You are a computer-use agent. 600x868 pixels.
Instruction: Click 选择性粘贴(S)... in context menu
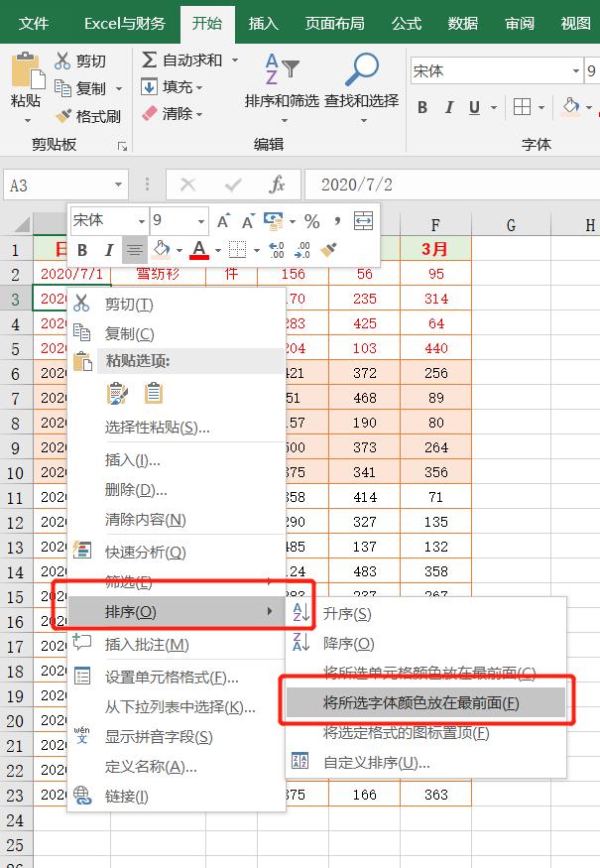coord(176,428)
